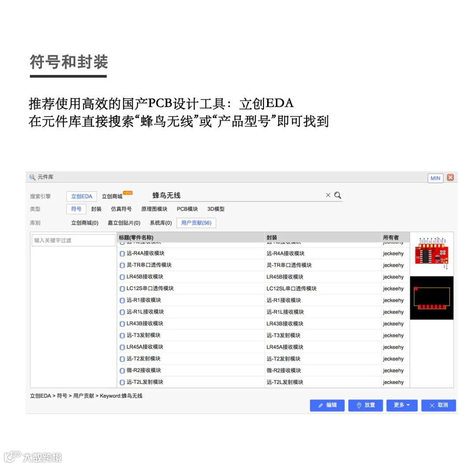
Task: Click owner jeckeehy in LR43B接收模块 row
Action: [393, 324]
